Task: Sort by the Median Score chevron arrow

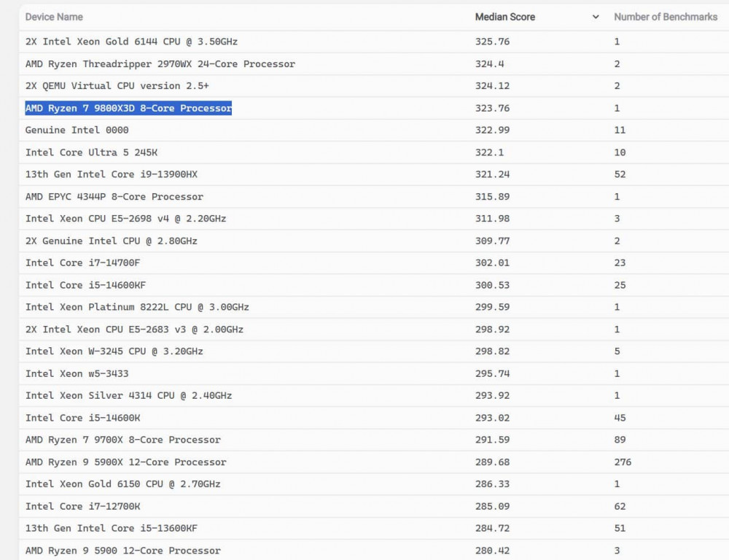Action: (595, 17)
